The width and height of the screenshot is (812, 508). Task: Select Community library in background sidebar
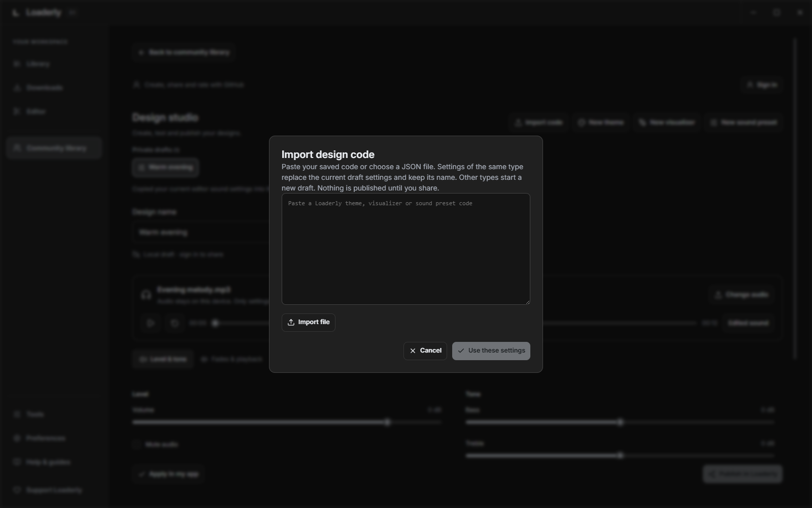[54, 148]
